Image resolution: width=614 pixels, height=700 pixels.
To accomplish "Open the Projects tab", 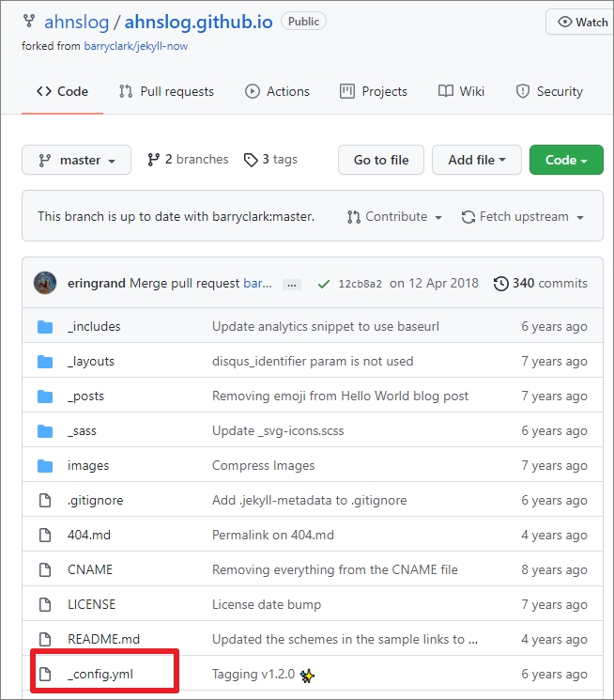I will 374,91.
